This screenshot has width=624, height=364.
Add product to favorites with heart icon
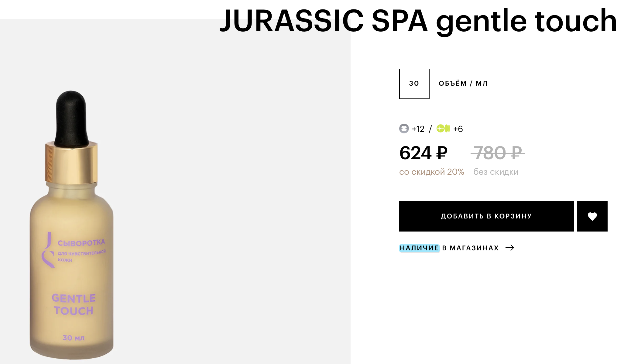click(592, 216)
